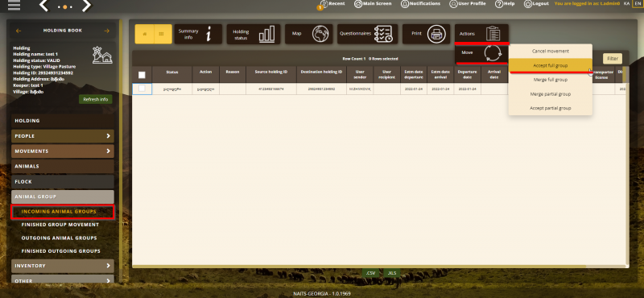
Task: Sort by Destination holding ID column
Action: click(x=321, y=74)
